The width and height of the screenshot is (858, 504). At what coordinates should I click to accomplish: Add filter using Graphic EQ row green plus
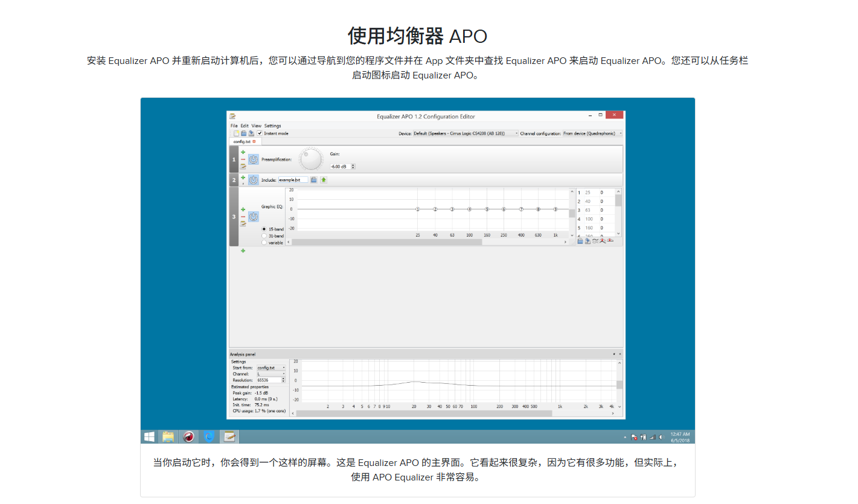tap(243, 209)
